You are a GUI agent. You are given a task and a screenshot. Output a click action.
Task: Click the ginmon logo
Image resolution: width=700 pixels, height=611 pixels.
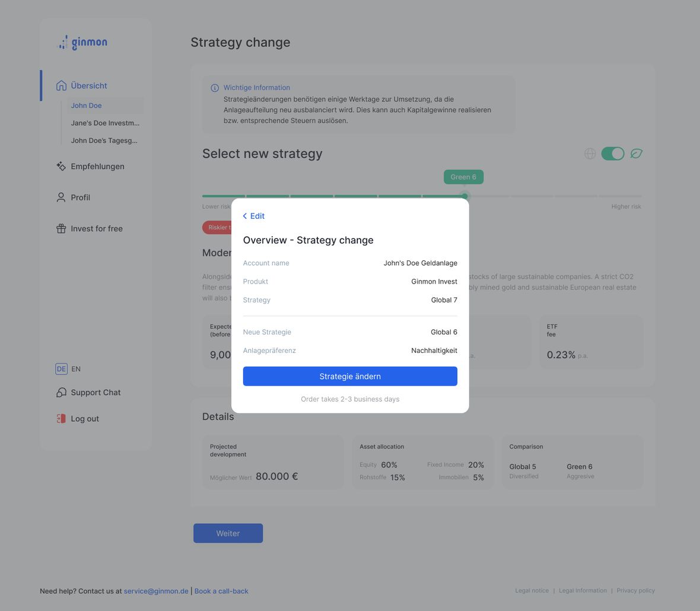82,42
